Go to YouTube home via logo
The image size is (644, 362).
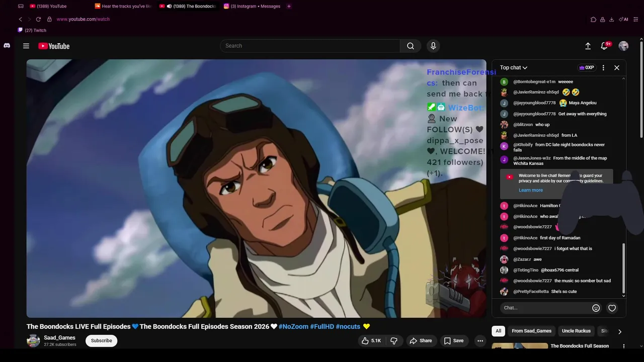[x=54, y=46]
